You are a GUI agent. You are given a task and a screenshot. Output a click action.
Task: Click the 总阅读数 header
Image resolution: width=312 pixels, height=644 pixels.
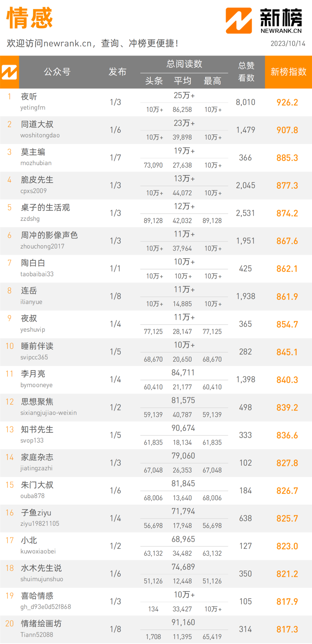(x=184, y=64)
